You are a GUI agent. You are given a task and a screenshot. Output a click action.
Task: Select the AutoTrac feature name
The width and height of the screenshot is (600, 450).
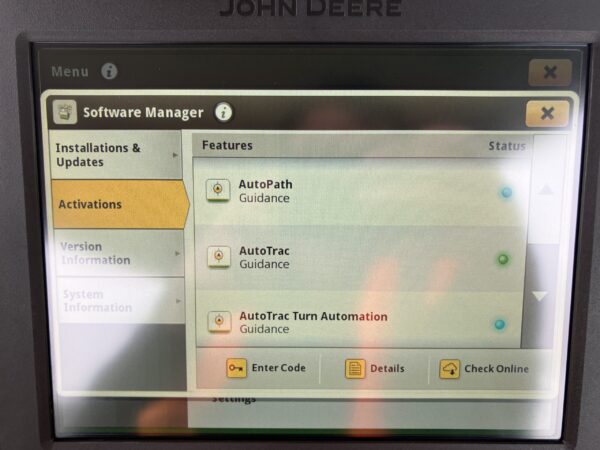(x=264, y=251)
